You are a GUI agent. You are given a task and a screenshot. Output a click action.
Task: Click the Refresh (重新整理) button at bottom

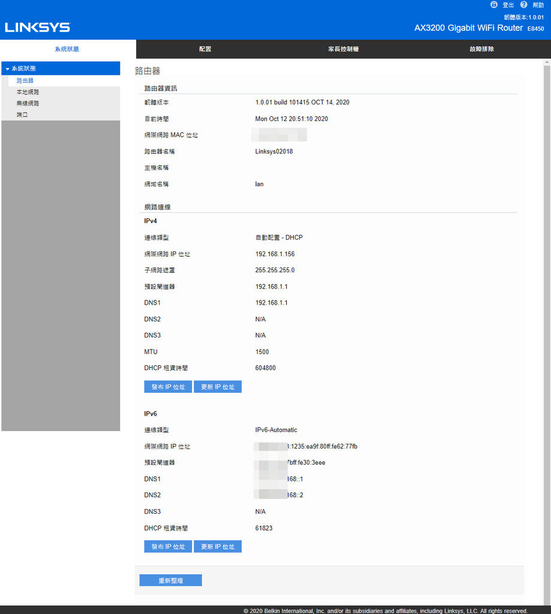(171, 580)
